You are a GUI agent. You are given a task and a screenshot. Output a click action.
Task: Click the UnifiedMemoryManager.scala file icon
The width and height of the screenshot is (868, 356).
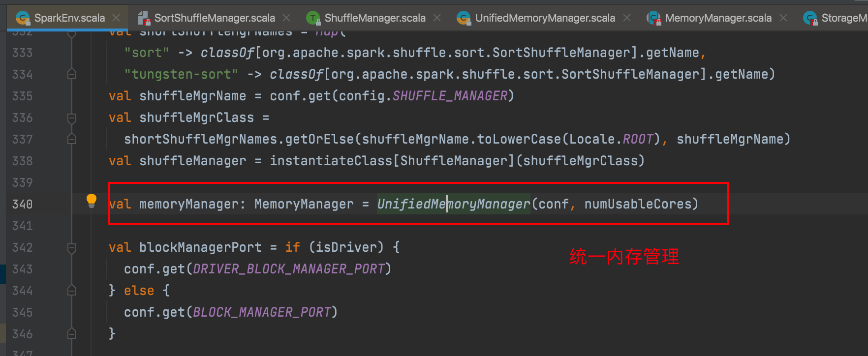(x=464, y=18)
